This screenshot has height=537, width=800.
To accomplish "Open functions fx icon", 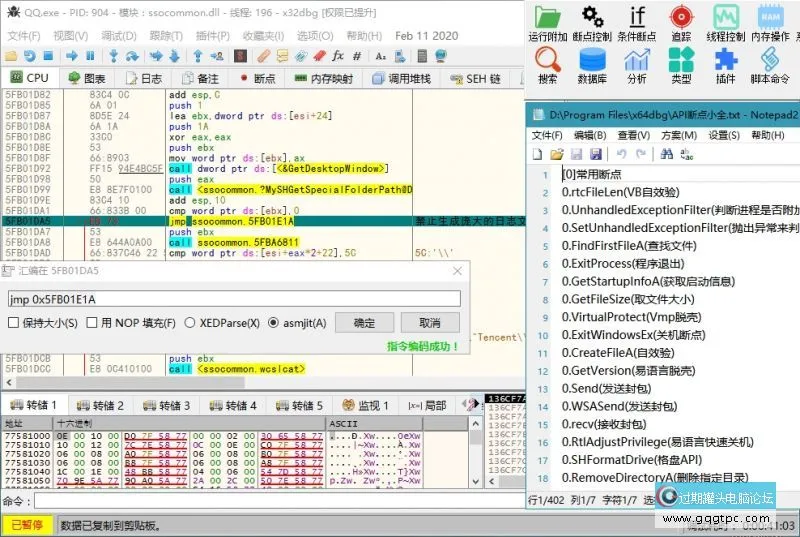I will (338, 56).
